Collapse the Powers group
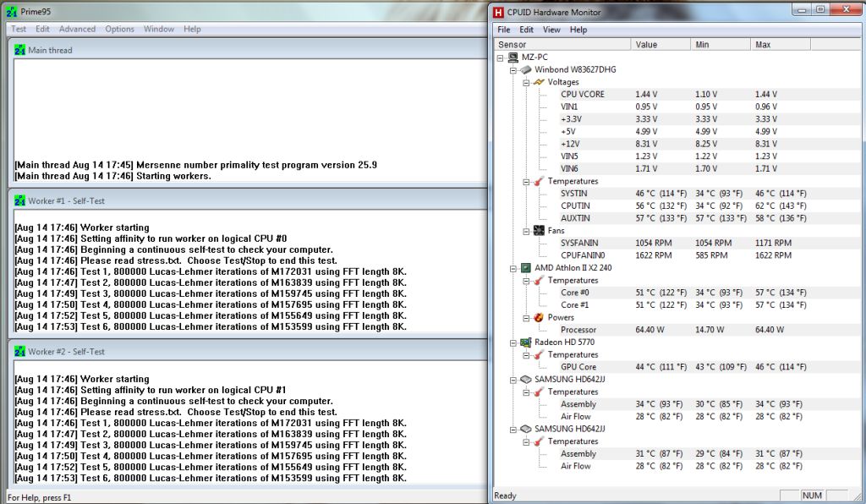The image size is (866, 504). pos(526,318)
